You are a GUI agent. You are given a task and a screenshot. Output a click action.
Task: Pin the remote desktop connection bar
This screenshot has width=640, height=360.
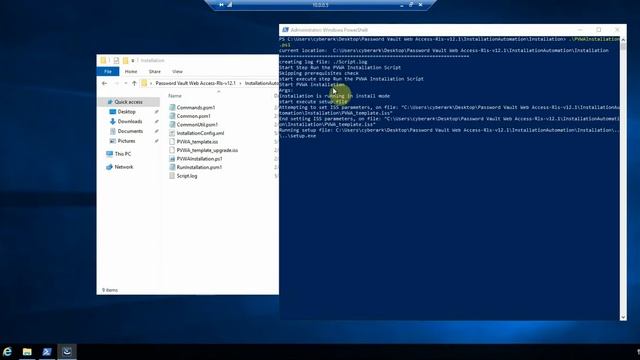coord(221,4)
